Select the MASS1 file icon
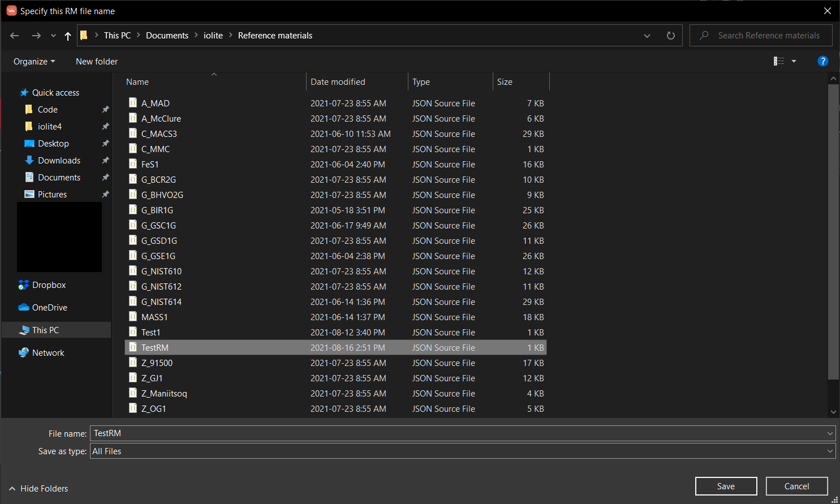 (x=133, y=316)
